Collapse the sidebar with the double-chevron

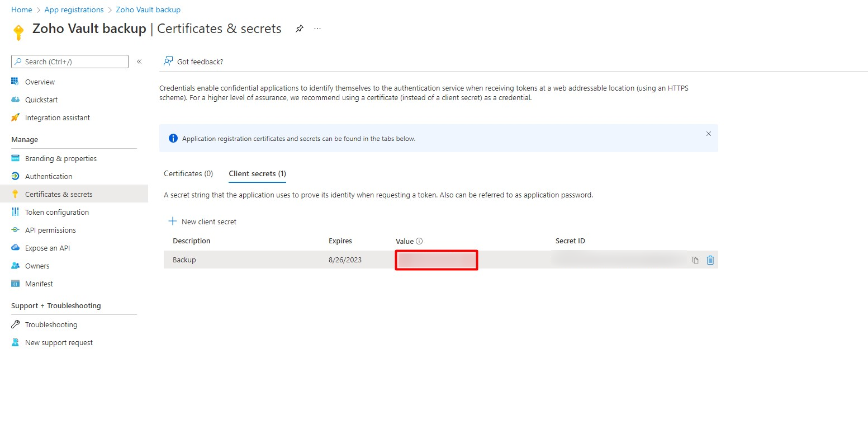[x=139, y=62]
